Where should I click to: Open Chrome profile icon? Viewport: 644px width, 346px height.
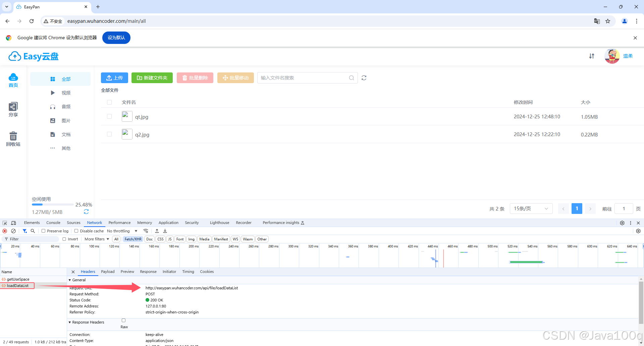coord(625,21)
